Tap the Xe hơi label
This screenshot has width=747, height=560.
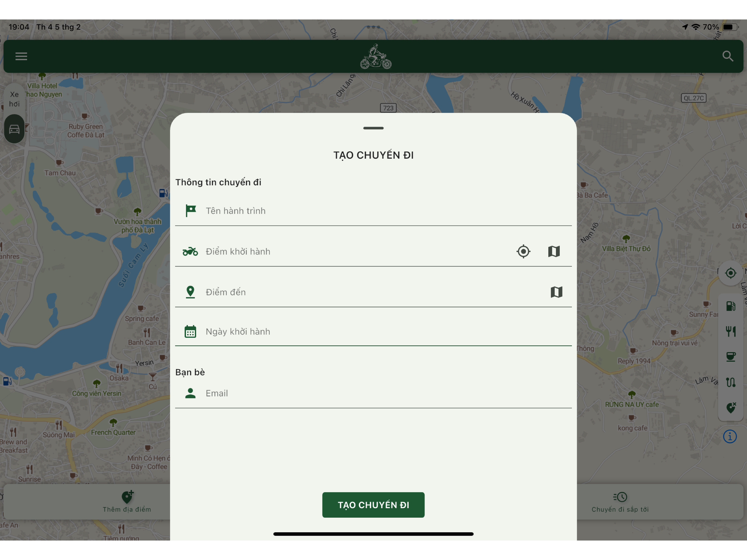click(14, 99)
